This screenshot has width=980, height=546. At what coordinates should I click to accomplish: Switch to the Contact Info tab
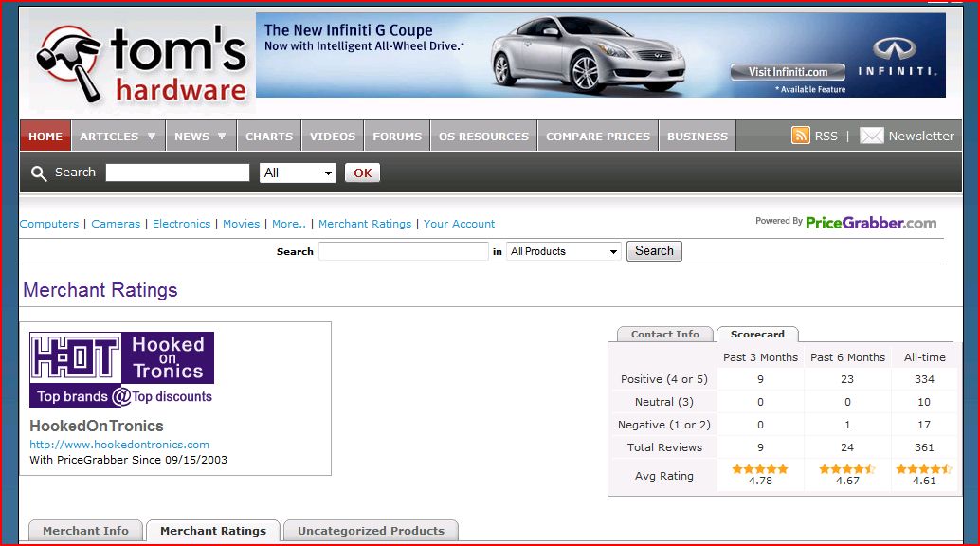point(665,334)
